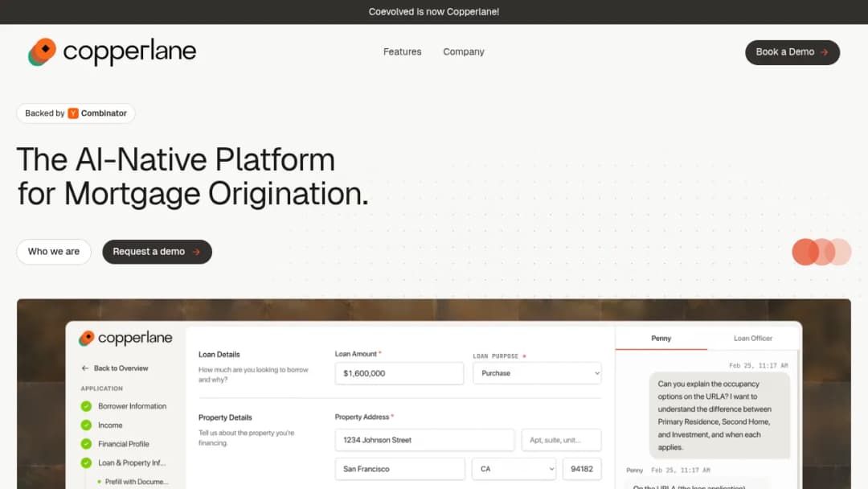Click the Back to Overview link
Viewport: 868px width, 489px height.
click(x=115, y=368)
